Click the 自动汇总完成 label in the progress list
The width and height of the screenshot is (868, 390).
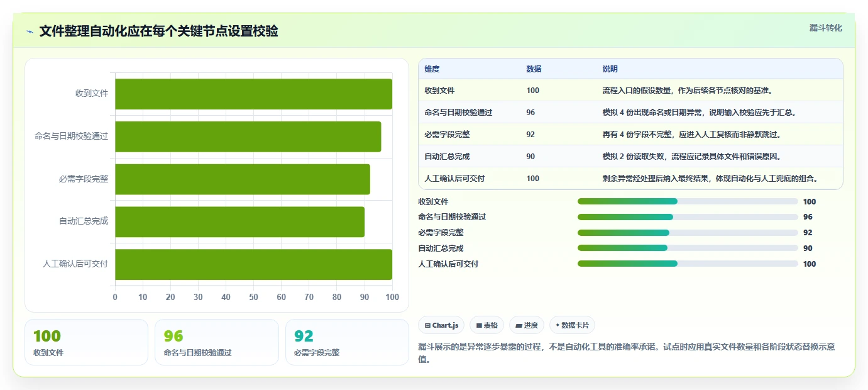click(441, 248)
